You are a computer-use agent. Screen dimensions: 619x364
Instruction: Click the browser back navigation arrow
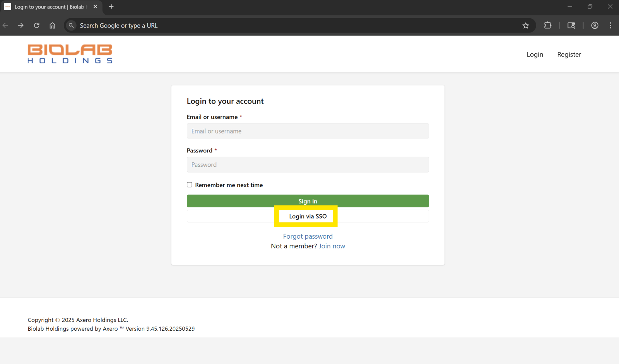(5, 25)
